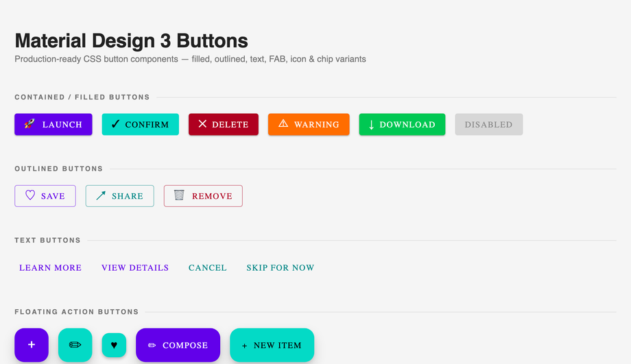Click the Production-ready CSS button components subtitle

(191, 59)
